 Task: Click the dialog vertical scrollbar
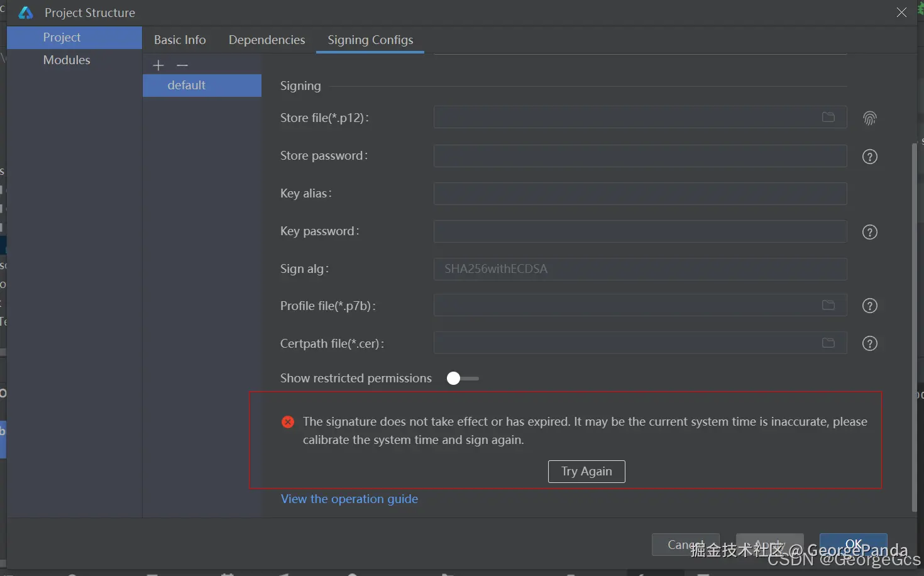point(915,327)
